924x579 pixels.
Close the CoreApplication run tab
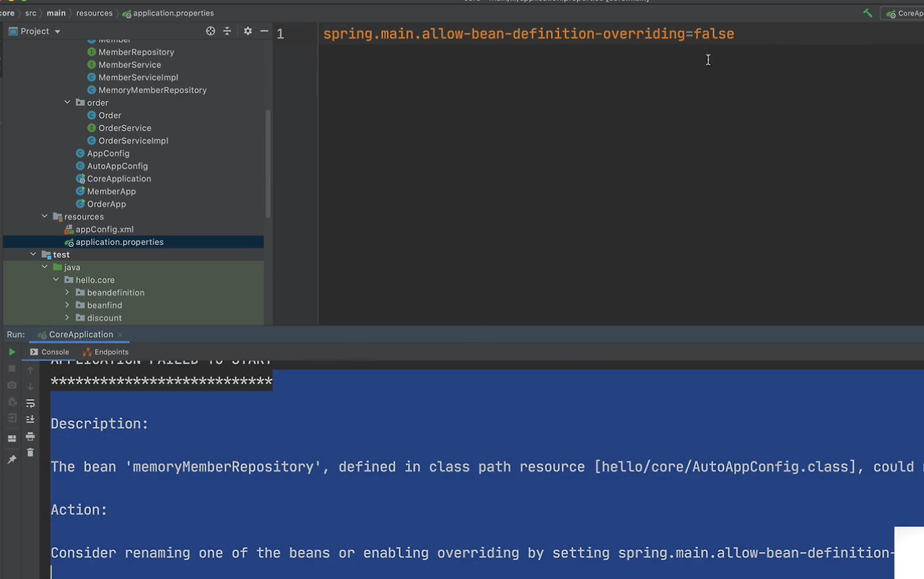point(120,335)
